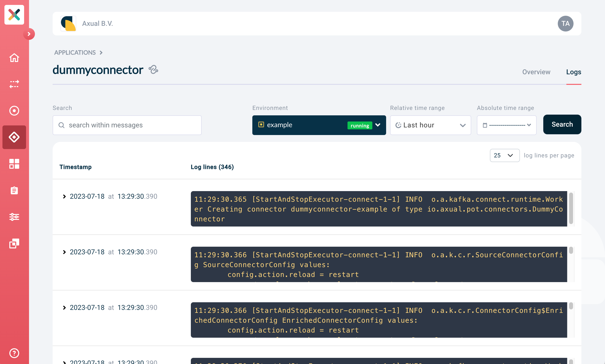The image size is (605, 364).
Task: Open the topics circle icon in sidebar
Action: pos(14,111)
